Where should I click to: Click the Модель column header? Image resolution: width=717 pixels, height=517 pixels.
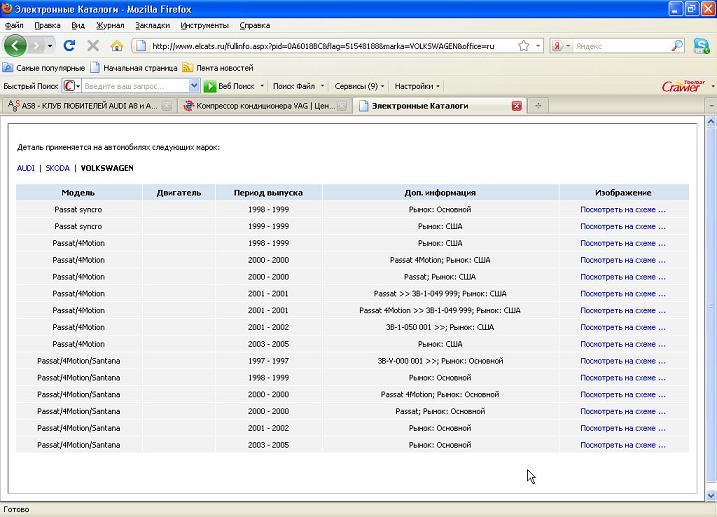coord(79,192)
